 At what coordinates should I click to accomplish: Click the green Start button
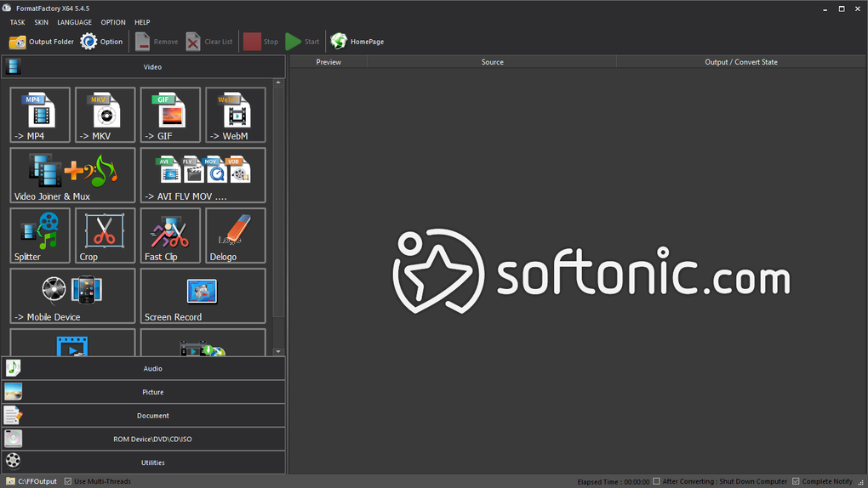pos(302,42)
